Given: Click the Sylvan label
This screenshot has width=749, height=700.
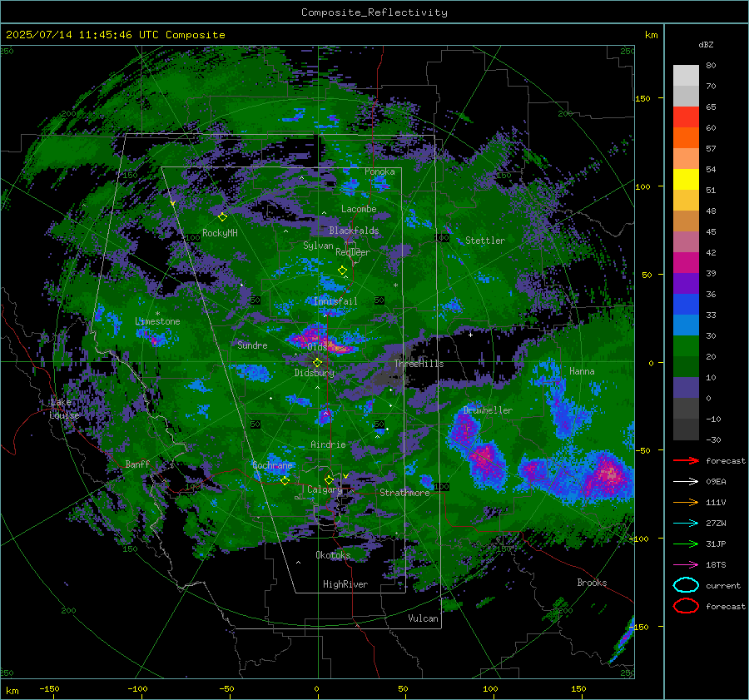Looking at the screenshot, I should (318, 246).
